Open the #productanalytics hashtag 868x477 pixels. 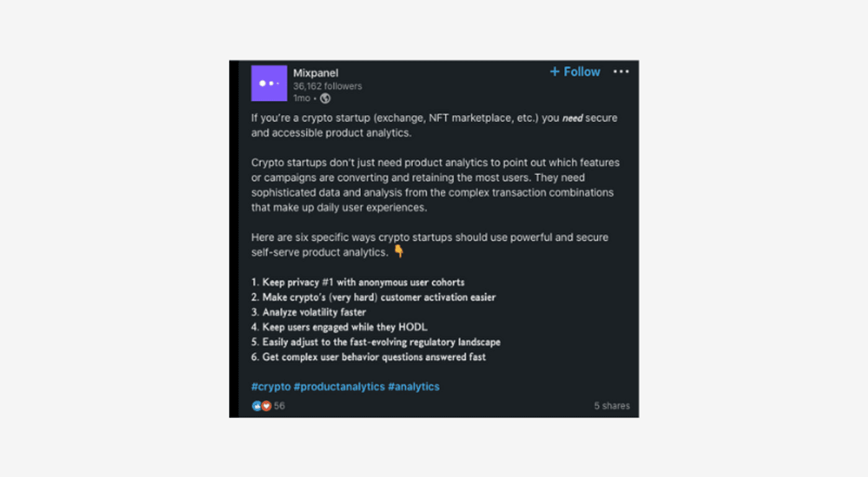click(339, 387)
